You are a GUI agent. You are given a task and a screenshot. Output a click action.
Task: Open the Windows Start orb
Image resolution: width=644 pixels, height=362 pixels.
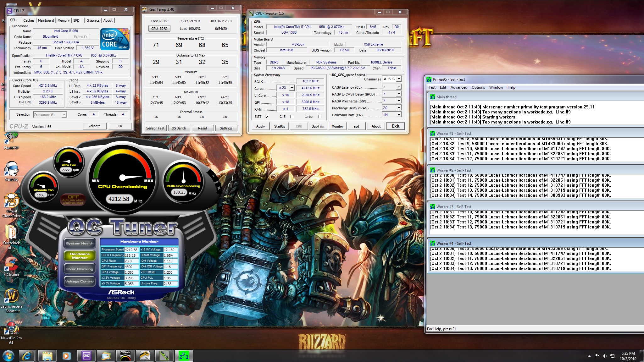coord(8,356)
